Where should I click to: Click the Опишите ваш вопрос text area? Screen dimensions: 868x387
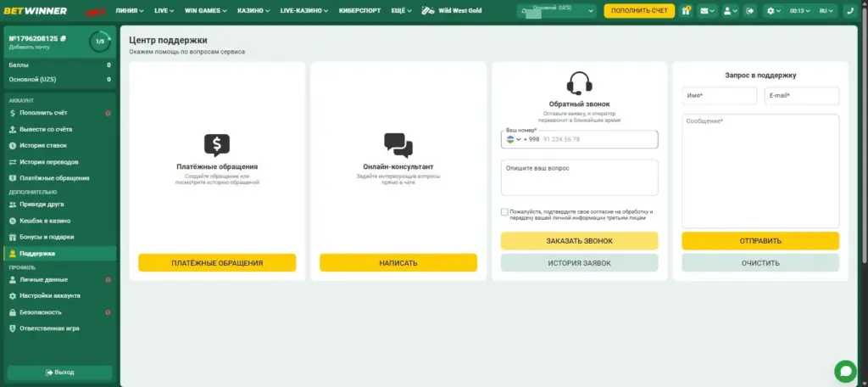click(x=580, y=177)
